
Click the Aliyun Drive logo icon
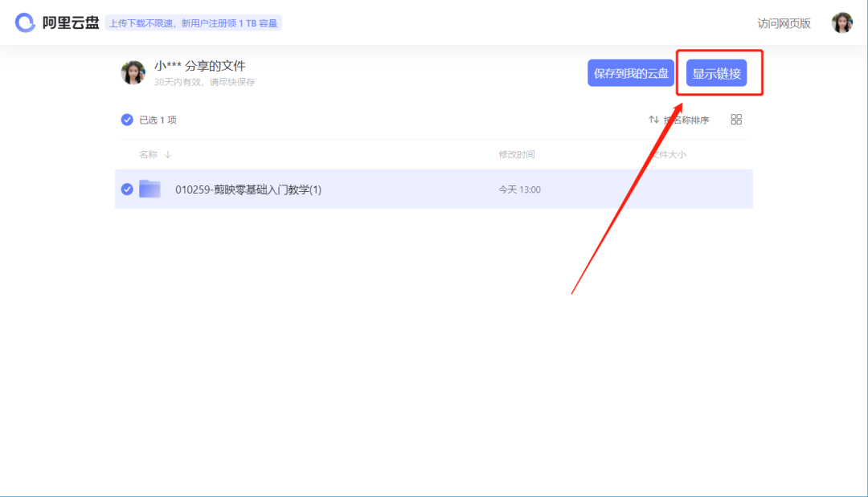click(25, 22)
